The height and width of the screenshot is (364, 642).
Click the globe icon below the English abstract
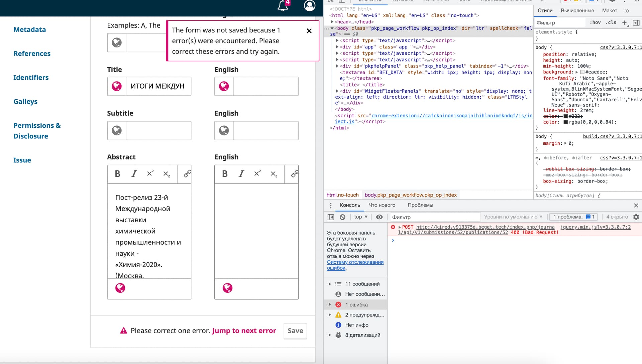tap(228, 288)
